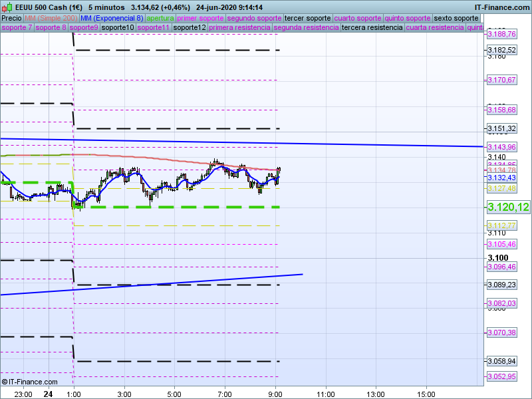The width and height of the screenshot is (532, 399).
Task: Select the primer soporte legend label
Action: 200,18
